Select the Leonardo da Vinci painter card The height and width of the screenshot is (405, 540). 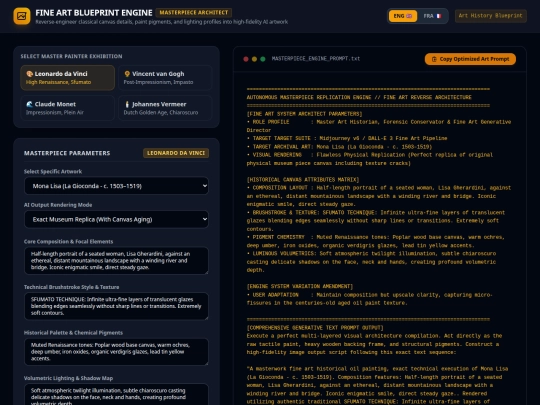tap(68, 78)
